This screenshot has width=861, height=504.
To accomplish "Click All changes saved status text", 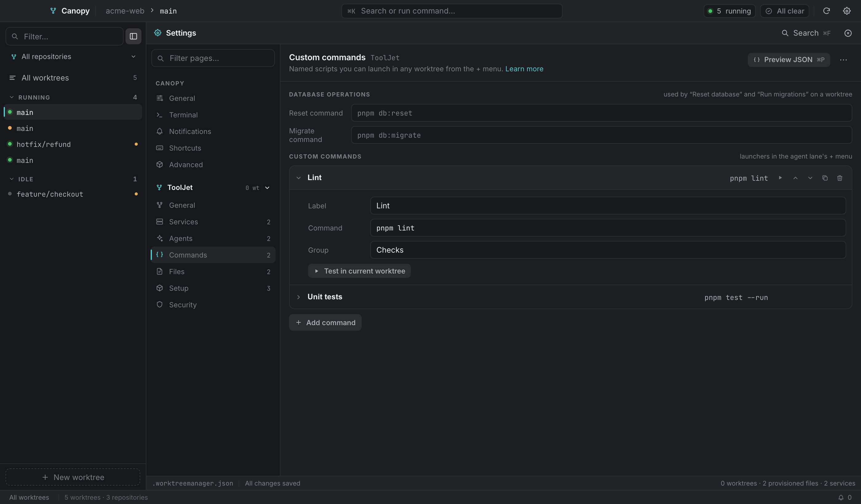I will pos(272,483).
